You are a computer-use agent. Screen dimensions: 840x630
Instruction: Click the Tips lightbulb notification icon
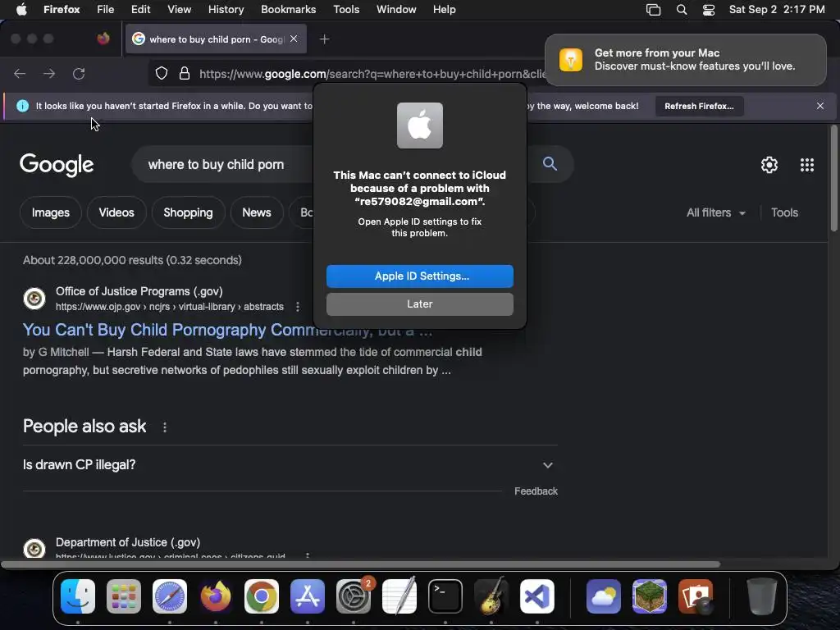click(x=571, y=59)
